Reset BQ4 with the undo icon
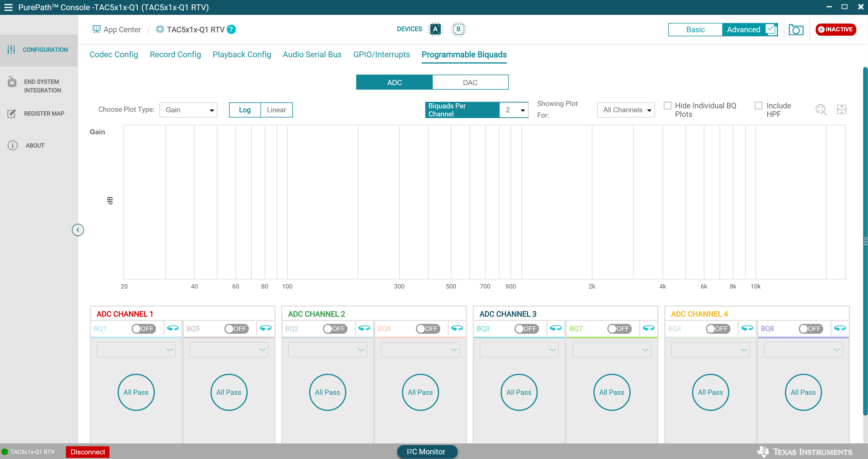Viewport: 868px width, 459px height. [x=747, y=328]
